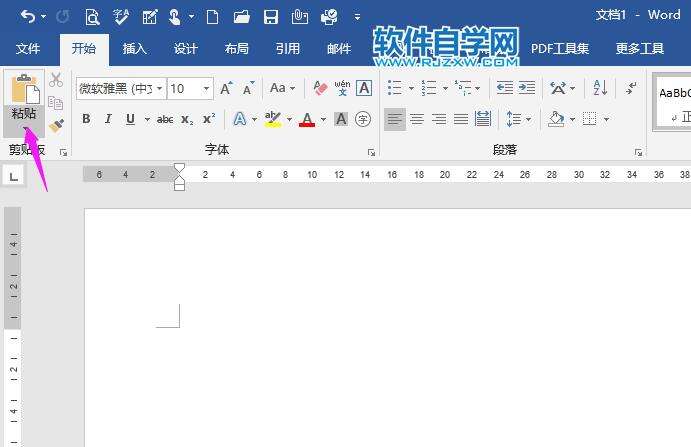Expand the Customize Quick Access Toolbar arrow
This screenshot has height=447, width=691.
(x=357, y=17)
